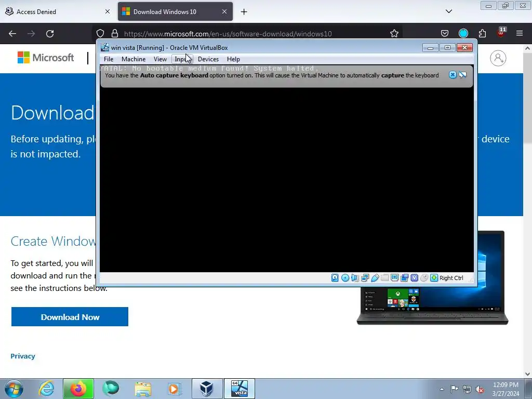Click the shared folders icon in VirtualBox status bar
The image size is (532, 399).
coord(385,278)
